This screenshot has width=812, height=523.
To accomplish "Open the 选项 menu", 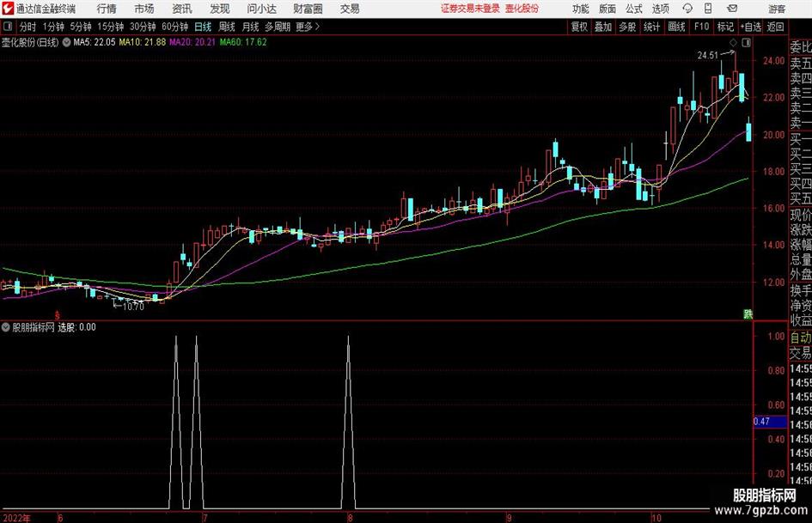I will point(660,9).
